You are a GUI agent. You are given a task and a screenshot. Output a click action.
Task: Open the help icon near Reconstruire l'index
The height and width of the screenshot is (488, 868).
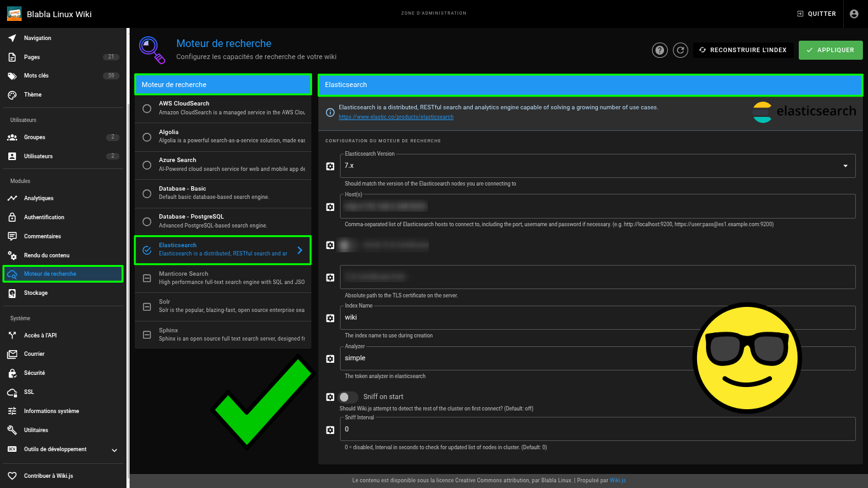click(660, 50)
